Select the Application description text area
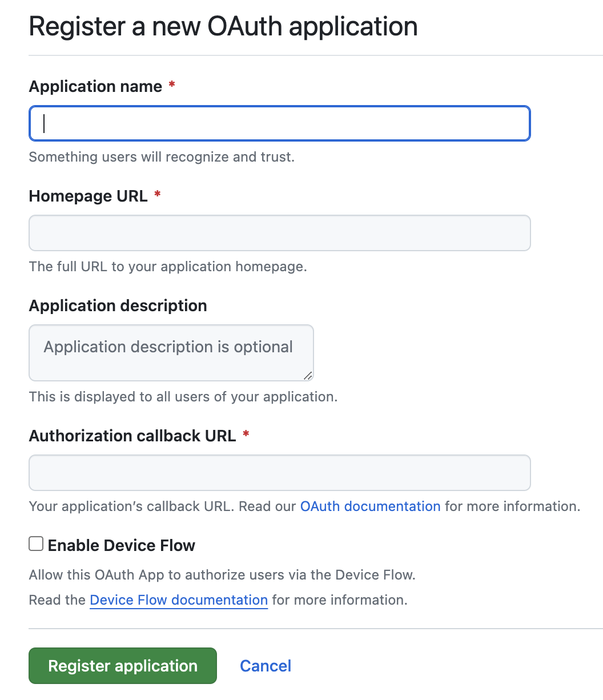603x700 pixels. (x=171, y=353)
